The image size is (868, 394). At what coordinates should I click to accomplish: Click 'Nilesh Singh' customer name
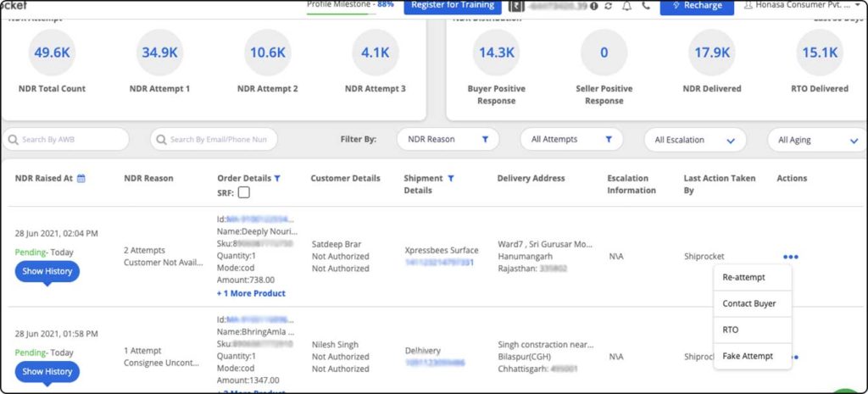335,344
